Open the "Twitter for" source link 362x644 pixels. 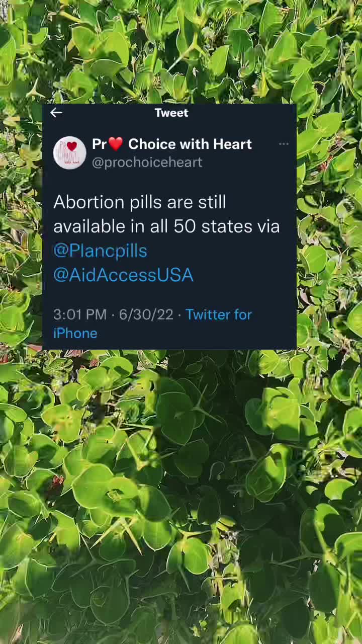[x=219, y=314]
